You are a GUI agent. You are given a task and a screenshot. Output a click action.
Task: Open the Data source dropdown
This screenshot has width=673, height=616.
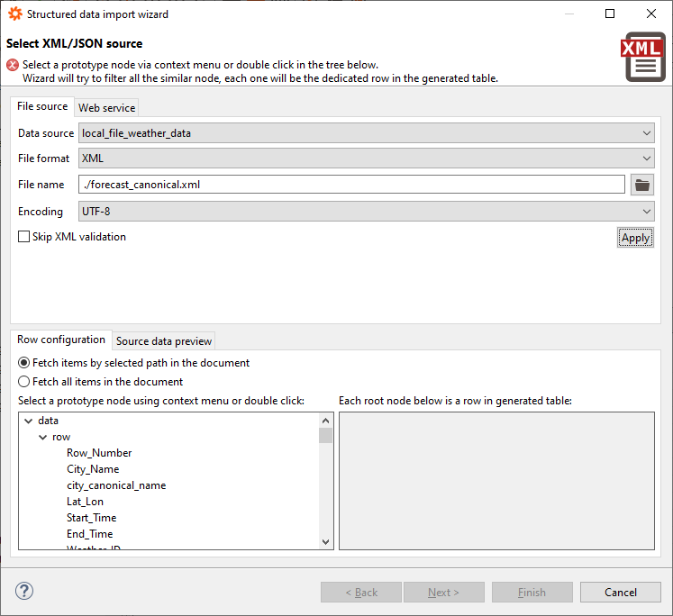(365, 133)
